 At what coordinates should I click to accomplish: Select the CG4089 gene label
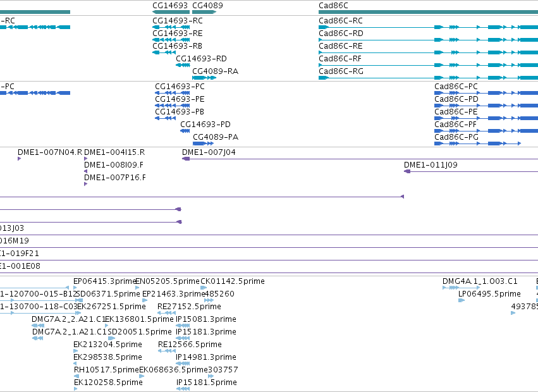click(x=207, y=6)
